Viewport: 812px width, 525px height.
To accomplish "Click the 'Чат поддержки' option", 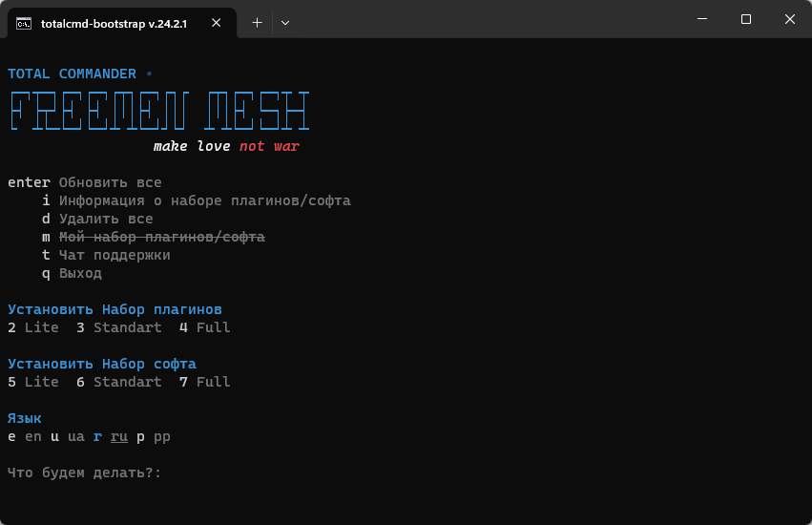I will point(115,255).
